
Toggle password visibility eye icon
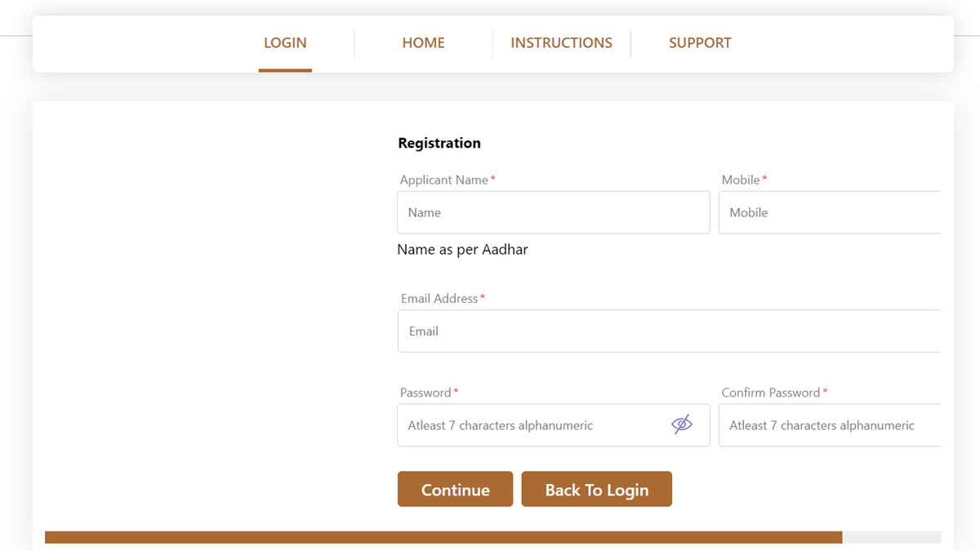pyautogui.click(x=681, y=424)
